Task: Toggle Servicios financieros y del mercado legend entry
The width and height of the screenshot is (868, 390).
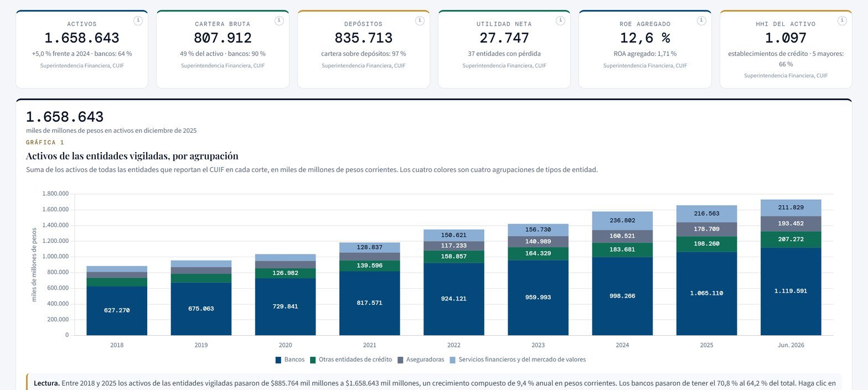Action: pos(517,360)
